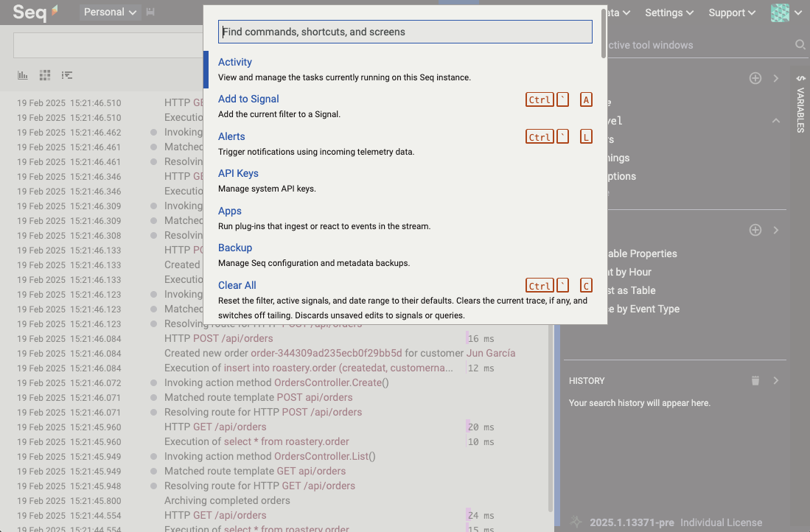Focus the 'Find commands, shortcuts, and screens' field

pyautogui.click(x=405, y=32)
